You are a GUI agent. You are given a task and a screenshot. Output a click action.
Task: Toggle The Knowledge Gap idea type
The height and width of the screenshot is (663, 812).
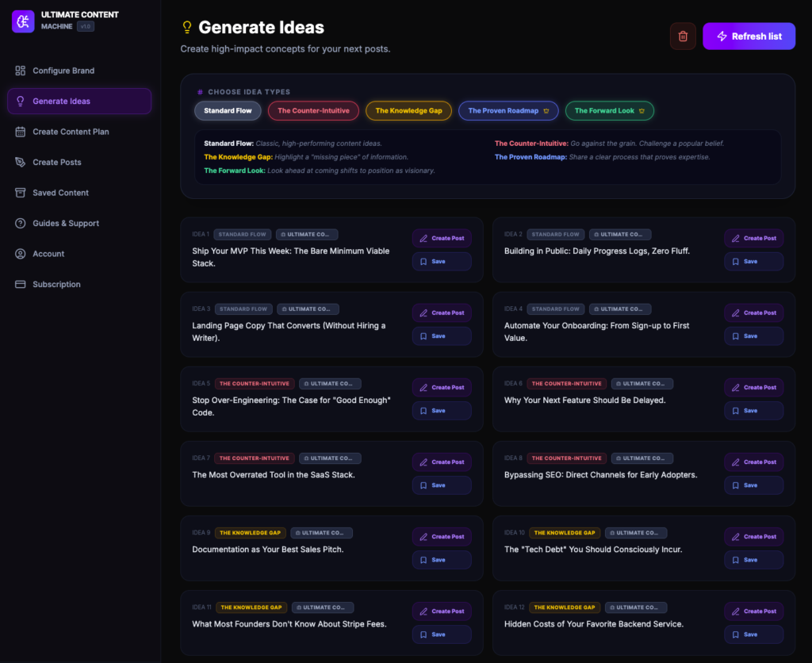click(408, 111)
